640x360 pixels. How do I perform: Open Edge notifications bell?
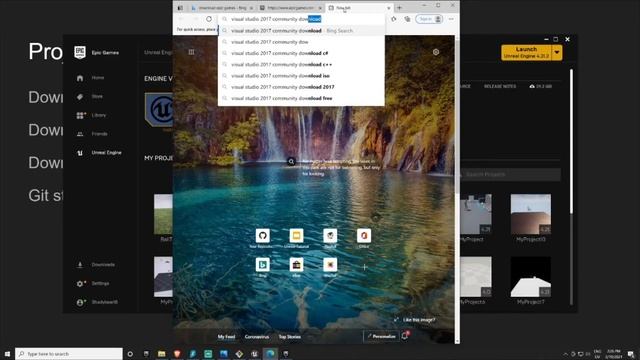click(x=405, y=336)
